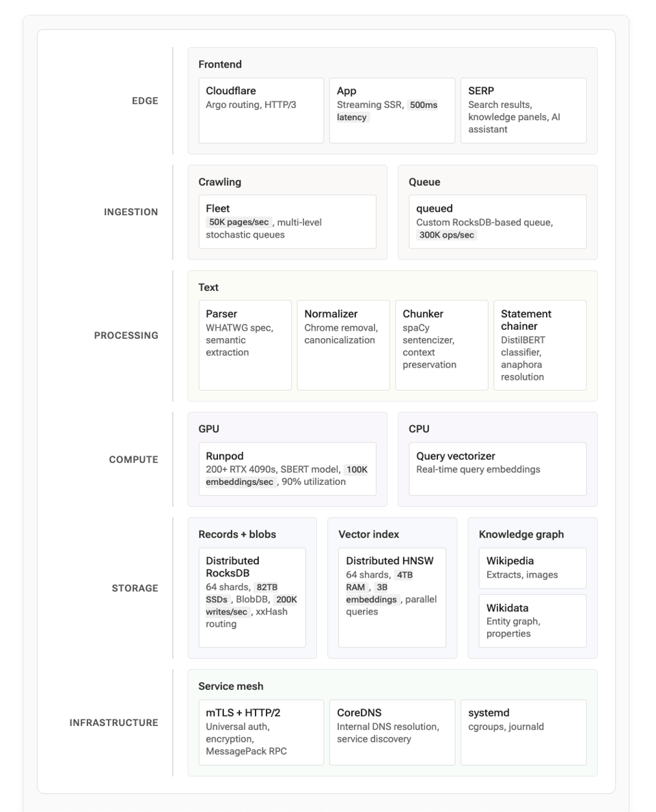Screen dimensions: 656x812
Task: Click the 50K pages/sec badge
Action: tap(239, 222)
